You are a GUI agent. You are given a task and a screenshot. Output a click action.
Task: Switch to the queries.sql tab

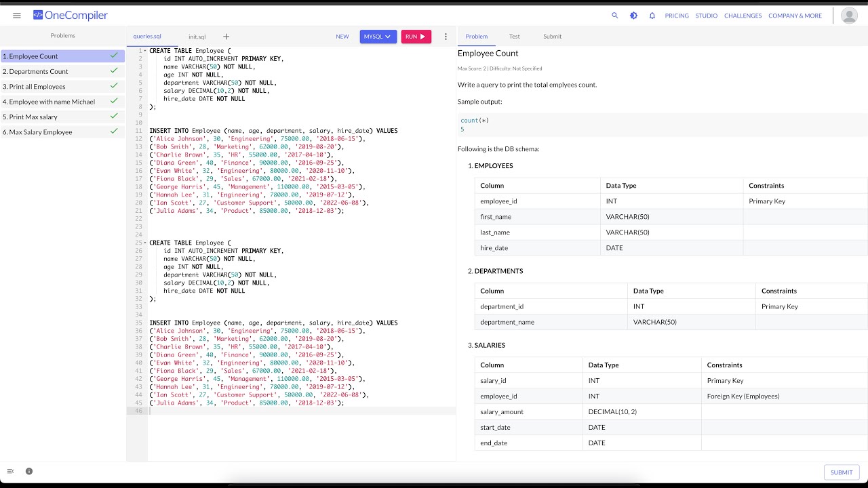coord(147,37)
